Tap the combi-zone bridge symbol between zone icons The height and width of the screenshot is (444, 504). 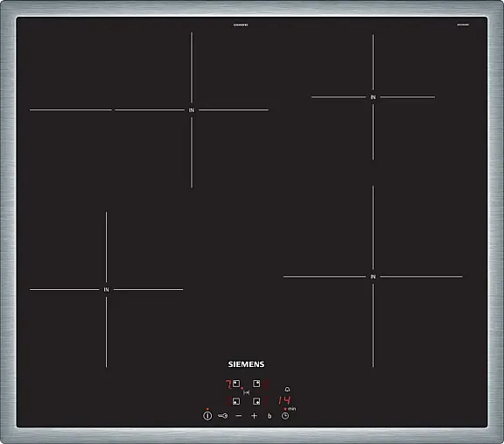(246, 392)
